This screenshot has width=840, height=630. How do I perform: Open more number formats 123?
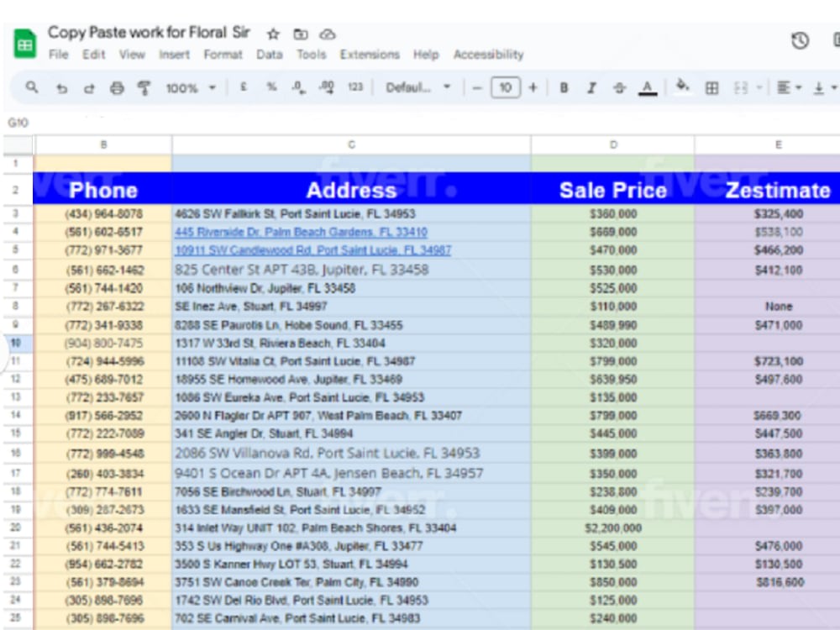pos(355,87)
